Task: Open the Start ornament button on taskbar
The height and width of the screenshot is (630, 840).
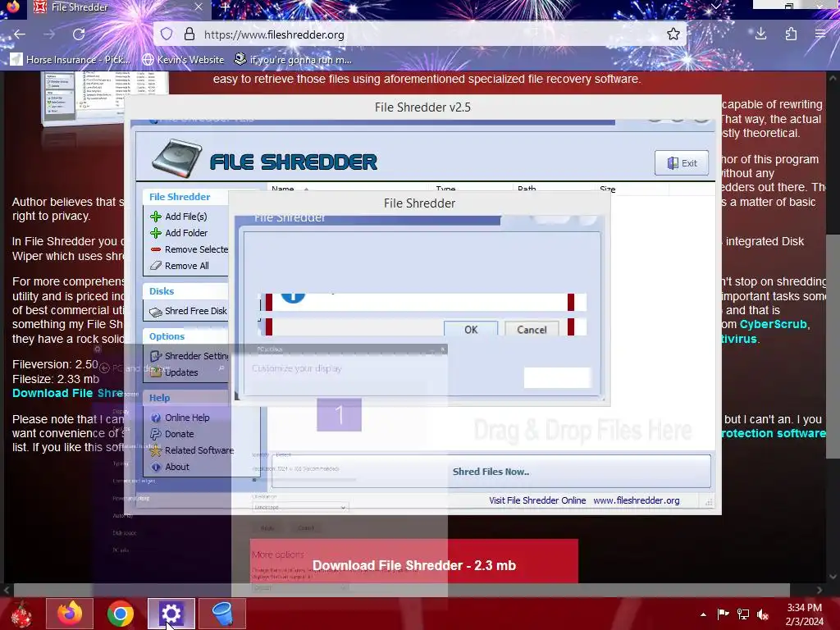Action: (x=21, y=614)
